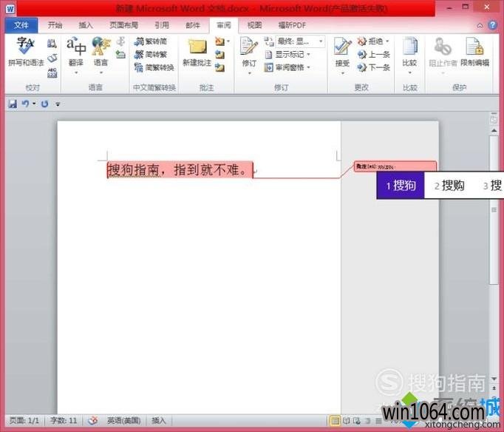Open the 最终: 显... display combo box
This screenshot has height=432, width=504.
(x=300, y=41)
